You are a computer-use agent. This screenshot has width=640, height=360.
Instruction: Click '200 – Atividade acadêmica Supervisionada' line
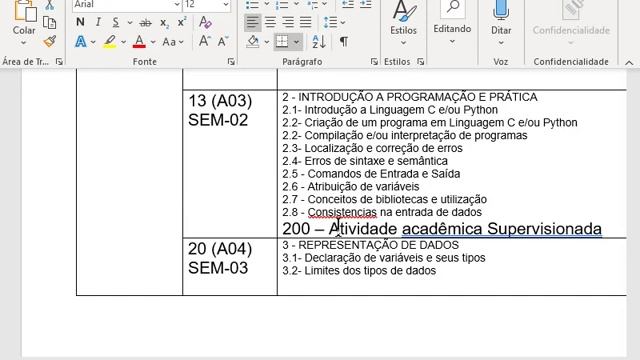(x=442, y=229)
